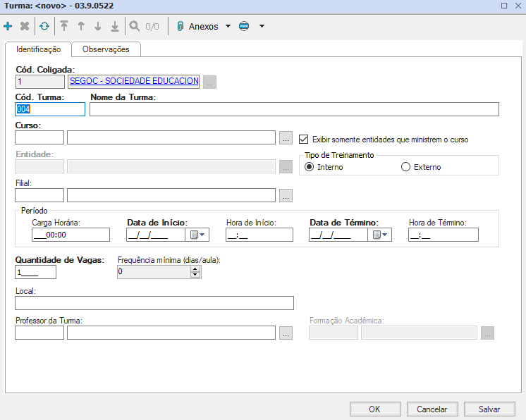Select the Externo training type
526x420 pixels.
tap(405, 167)
